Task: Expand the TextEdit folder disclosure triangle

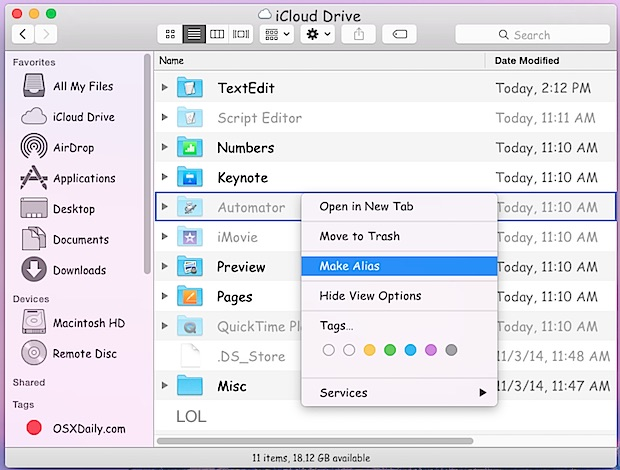Action: (165, 88)
